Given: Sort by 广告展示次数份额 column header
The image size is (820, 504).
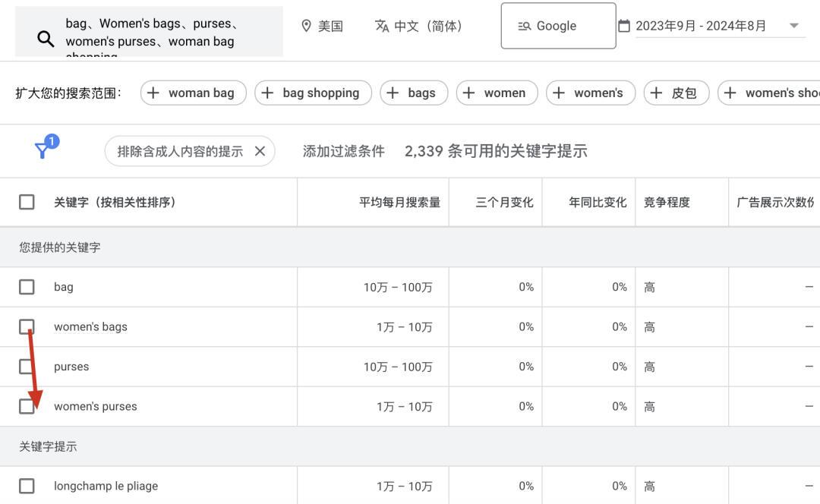Looking at the screenshot, I should pyautogui.click(x=776, y=203).
